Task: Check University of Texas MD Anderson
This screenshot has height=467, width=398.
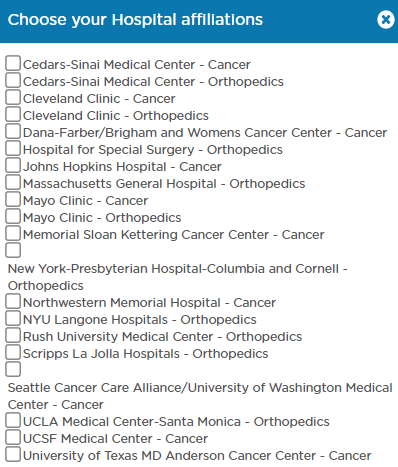Action: (13, 454)
